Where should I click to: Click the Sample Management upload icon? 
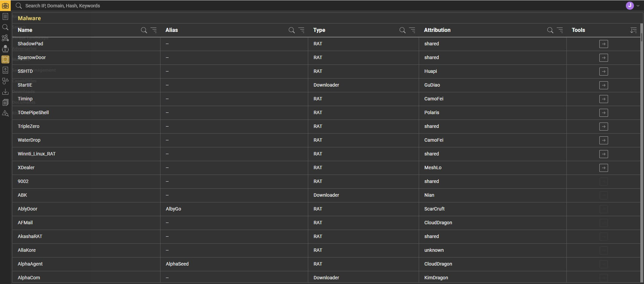(x=5, y=70)
